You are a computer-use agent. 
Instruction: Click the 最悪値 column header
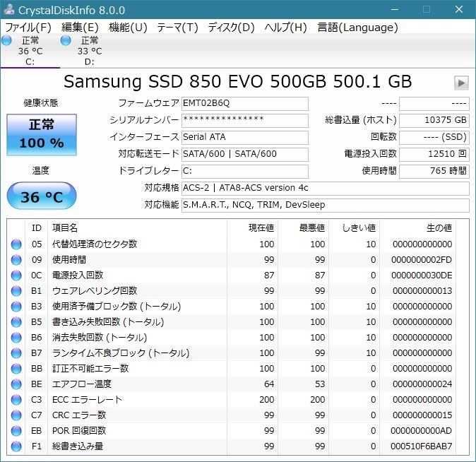[x=312, y=227]
